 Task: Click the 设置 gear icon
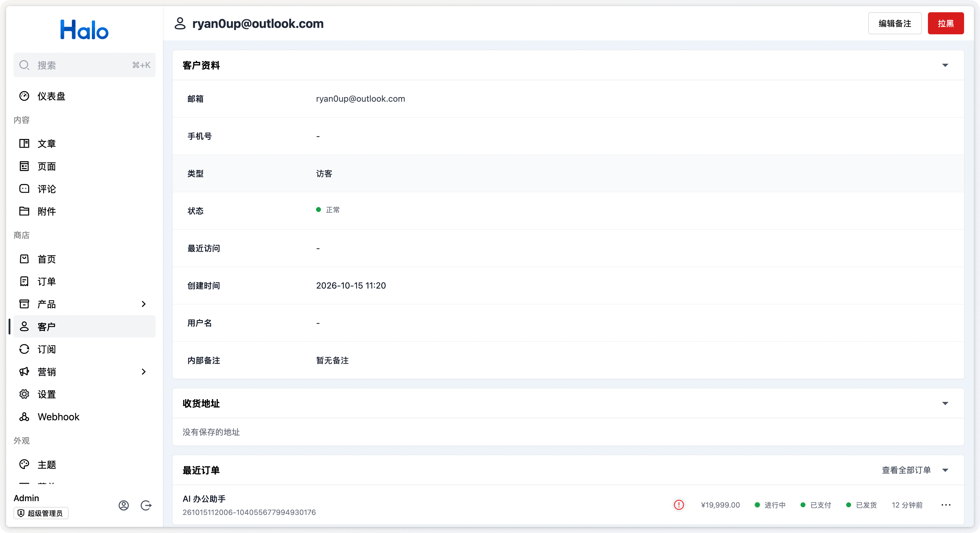pos(24,394)
